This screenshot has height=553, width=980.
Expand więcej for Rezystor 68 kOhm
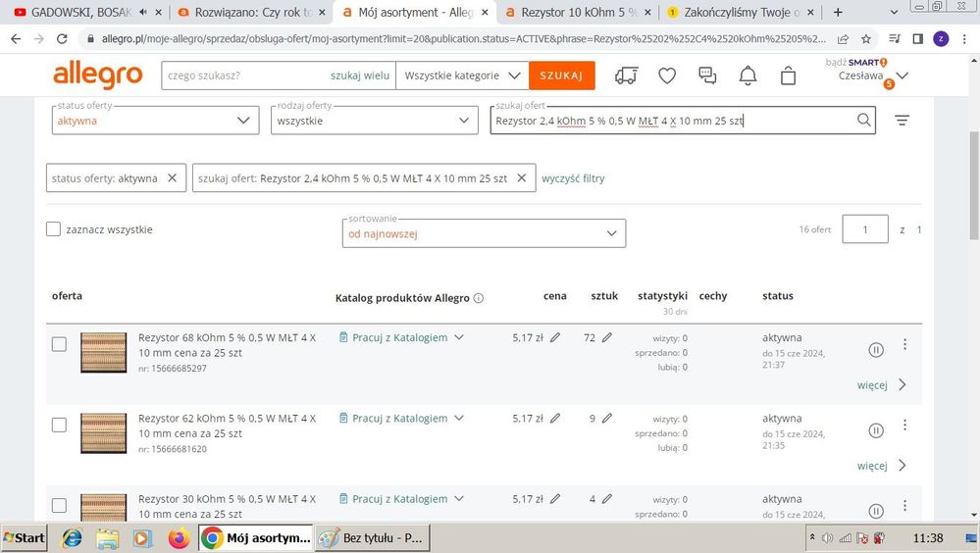881,385
